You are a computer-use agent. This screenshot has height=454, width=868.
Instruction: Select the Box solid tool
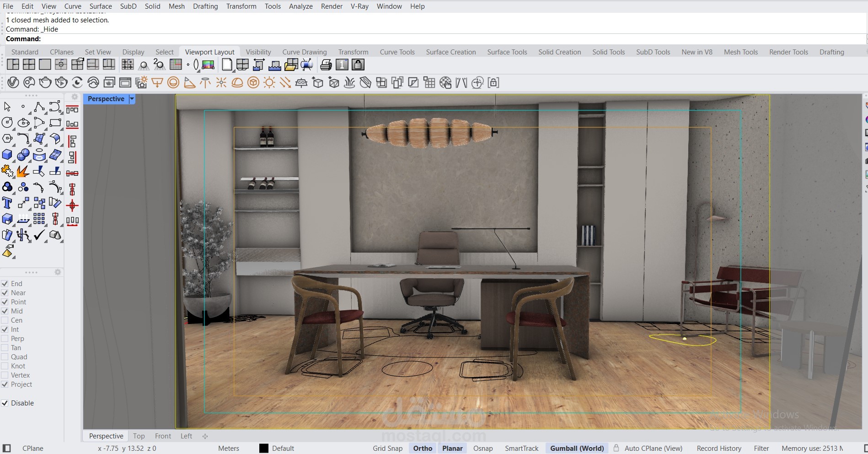tap(7, 155)
